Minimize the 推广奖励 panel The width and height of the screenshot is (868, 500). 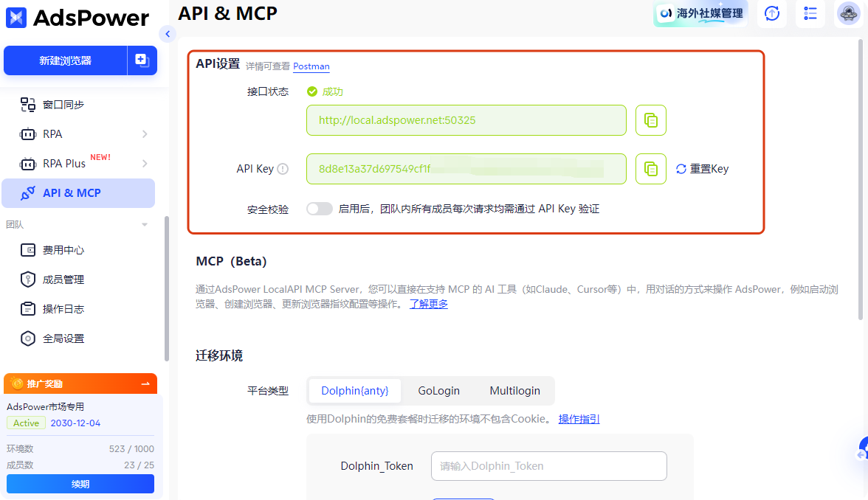[x=145, y=383]
